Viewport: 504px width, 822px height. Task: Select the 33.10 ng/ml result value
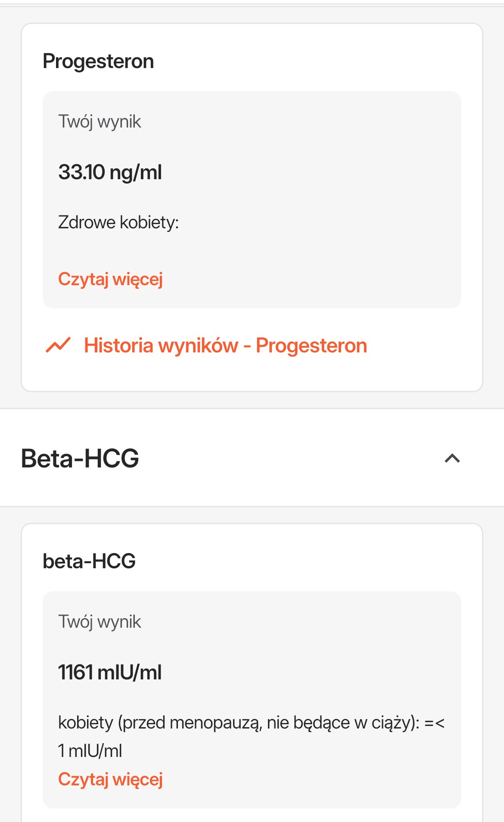(x=110, y=172)
